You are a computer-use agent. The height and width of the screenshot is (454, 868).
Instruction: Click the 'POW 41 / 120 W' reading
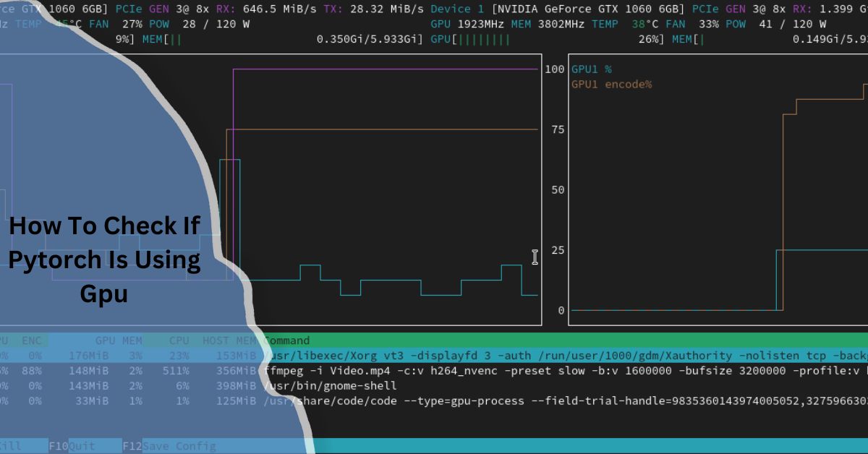tap(775, 24)
